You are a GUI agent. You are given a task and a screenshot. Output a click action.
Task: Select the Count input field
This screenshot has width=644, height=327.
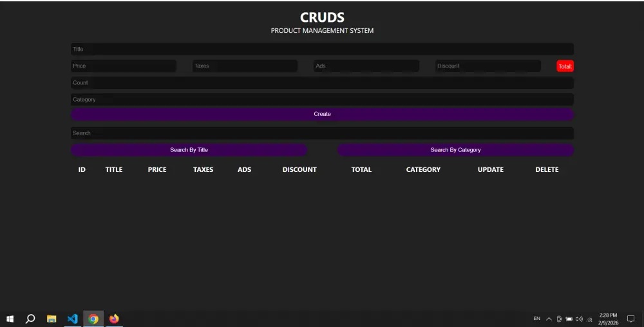(x=322, y=83)
